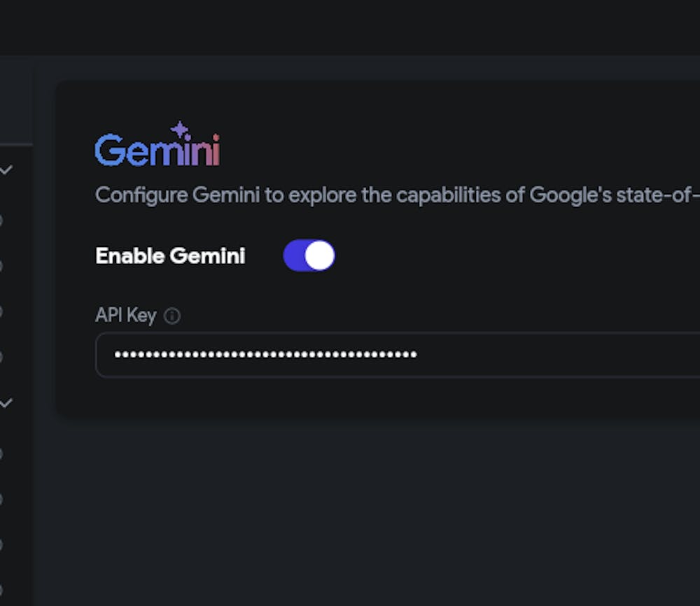This screenshot has height=606, width=700.
Task: Click the dark top header bar
Action: pyautogui.click(x=350, y=27)
